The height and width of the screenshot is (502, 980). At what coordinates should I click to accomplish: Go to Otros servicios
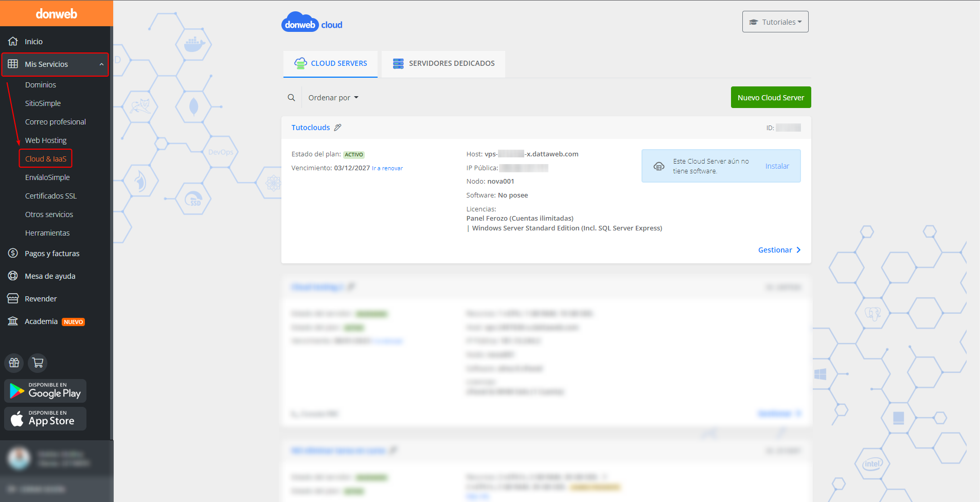coord(49,214)
